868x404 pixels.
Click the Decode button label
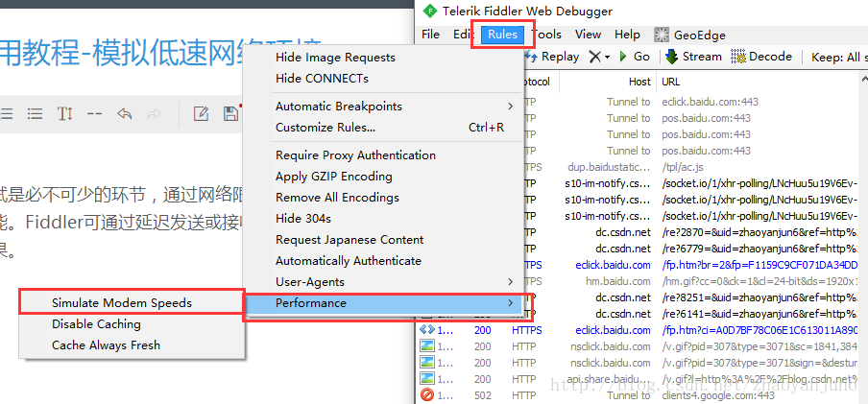coord(771,57)
